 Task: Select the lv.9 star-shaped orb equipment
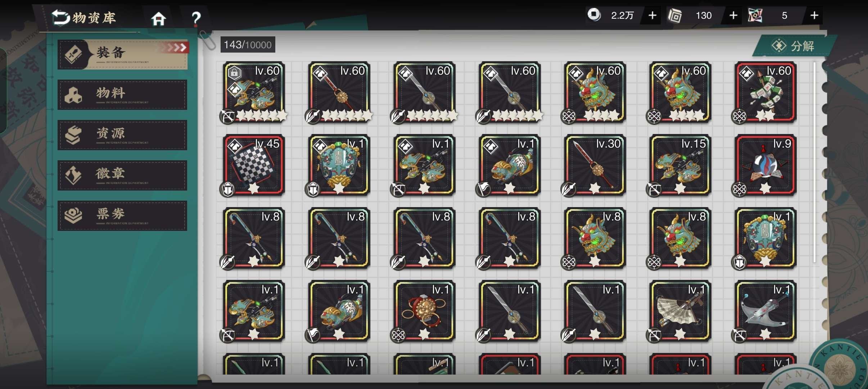pos(765,166)
